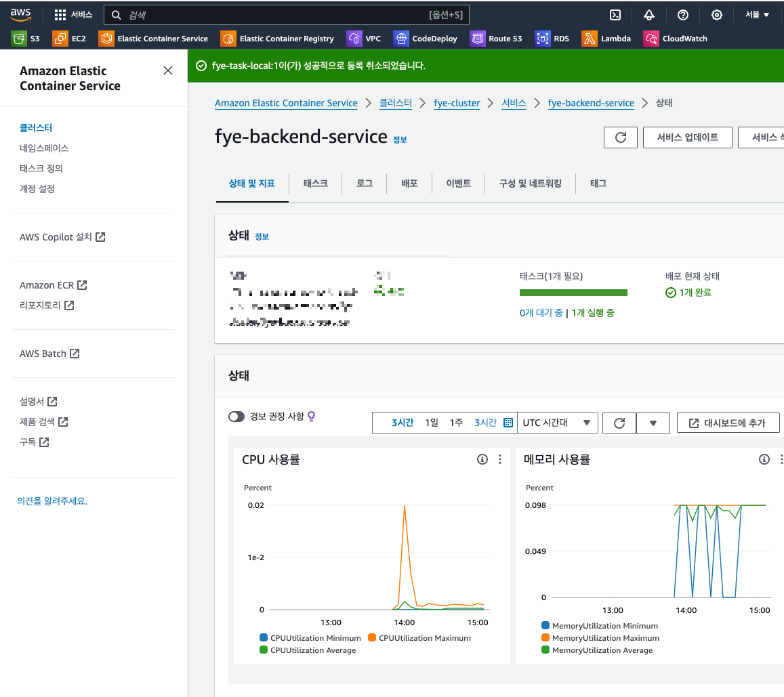Screen dimensions: 784x697
Task: Switch to the 배포 tab
Action: point(409,184)
